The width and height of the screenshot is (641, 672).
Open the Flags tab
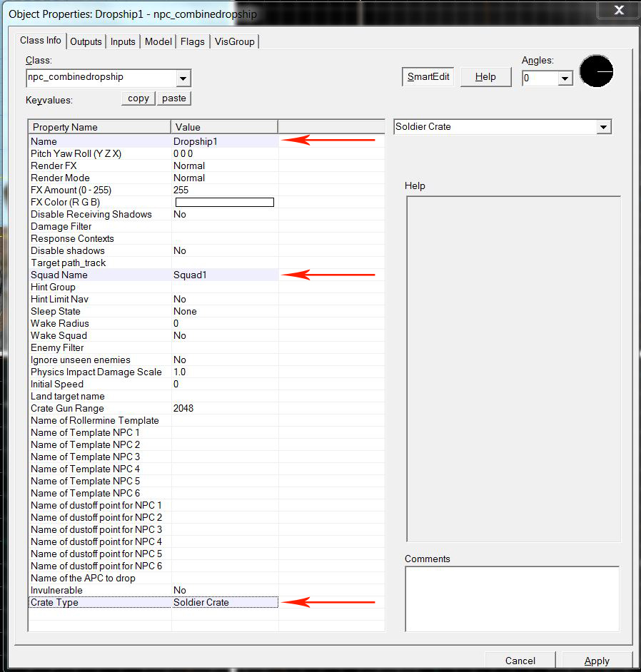(x=193, y=41)
